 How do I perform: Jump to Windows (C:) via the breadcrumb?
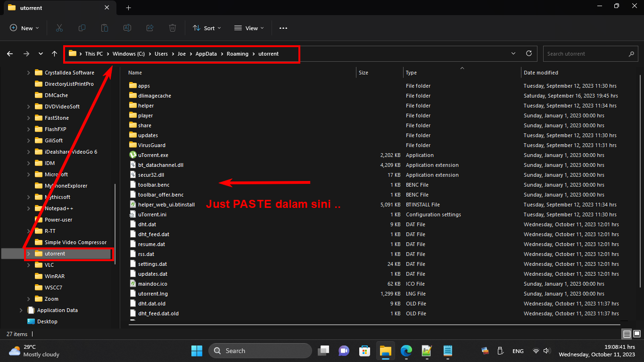tap(129, 54)
